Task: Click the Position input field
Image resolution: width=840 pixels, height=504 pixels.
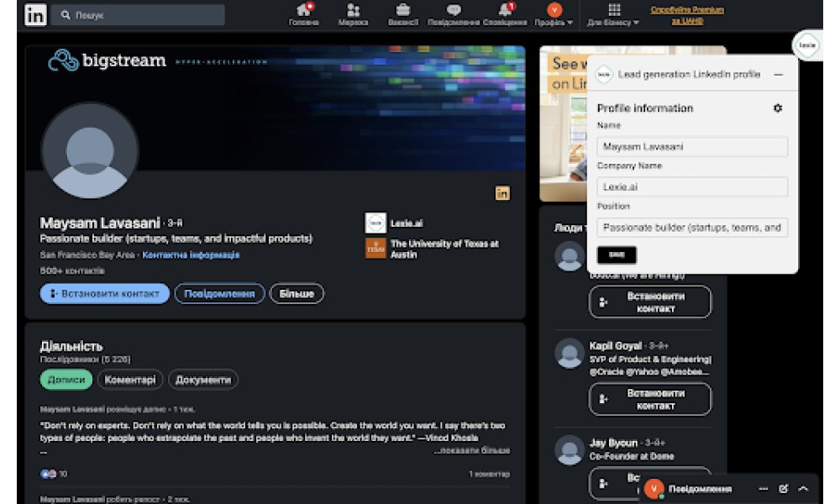Action: [x=692, y=228]
